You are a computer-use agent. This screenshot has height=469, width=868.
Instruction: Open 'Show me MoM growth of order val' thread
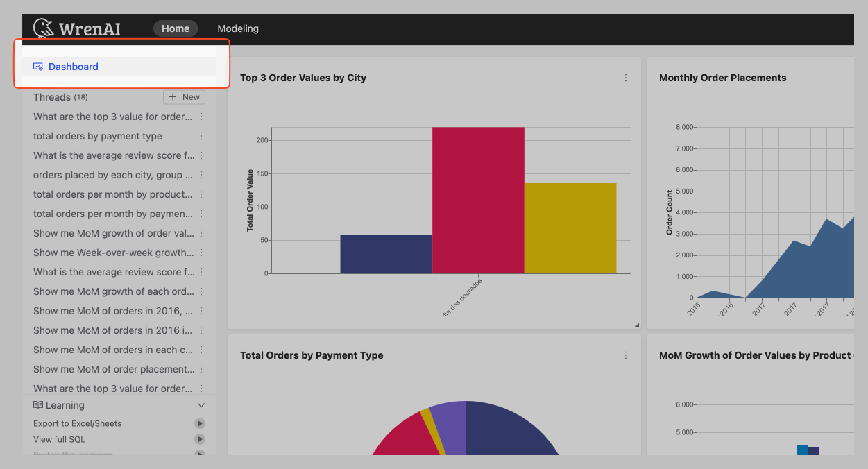pos(114,233)
